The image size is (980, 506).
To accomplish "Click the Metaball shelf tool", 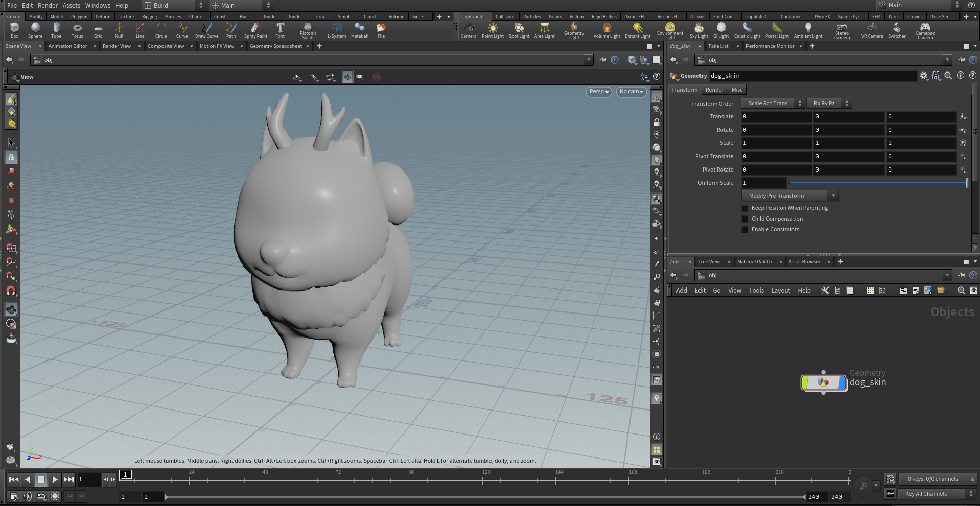I will coord(360,30).
